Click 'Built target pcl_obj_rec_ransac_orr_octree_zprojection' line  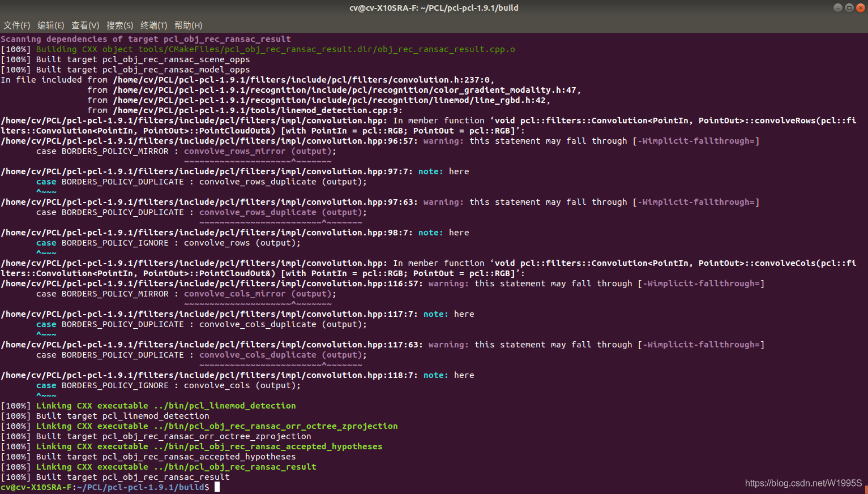pyautogui.click(x=156, y=436)
